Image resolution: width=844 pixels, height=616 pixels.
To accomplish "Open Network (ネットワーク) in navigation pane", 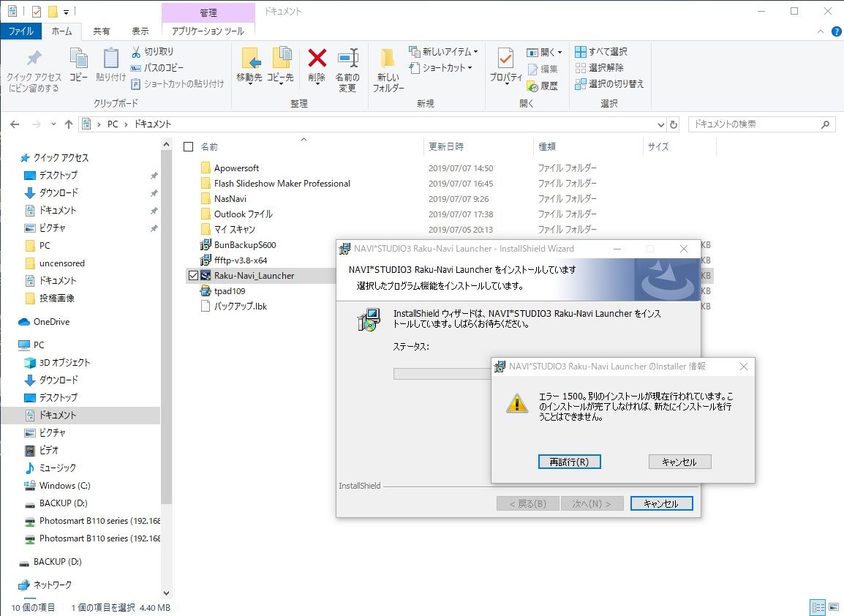I will 45,585.
